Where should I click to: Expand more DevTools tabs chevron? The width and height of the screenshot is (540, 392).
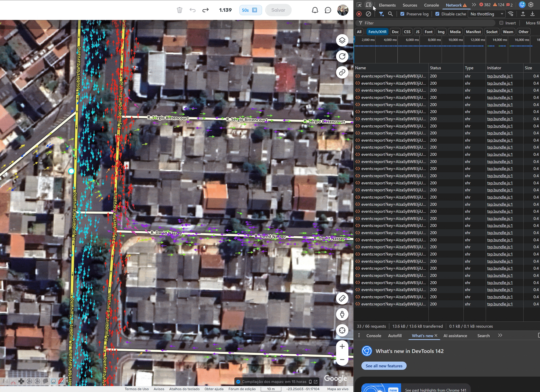(x=474, y=5)
